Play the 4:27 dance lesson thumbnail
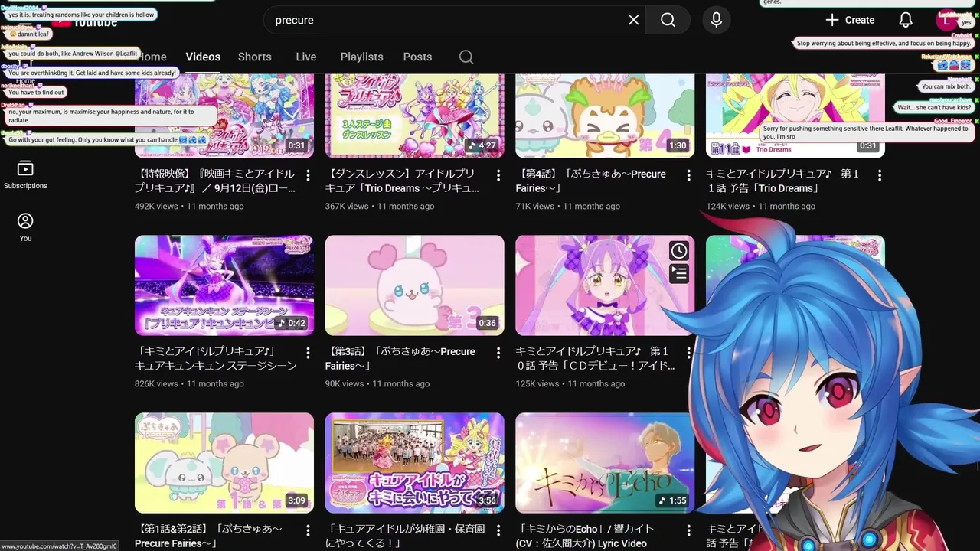The image size is (980, 551). (x=414, y=115)
